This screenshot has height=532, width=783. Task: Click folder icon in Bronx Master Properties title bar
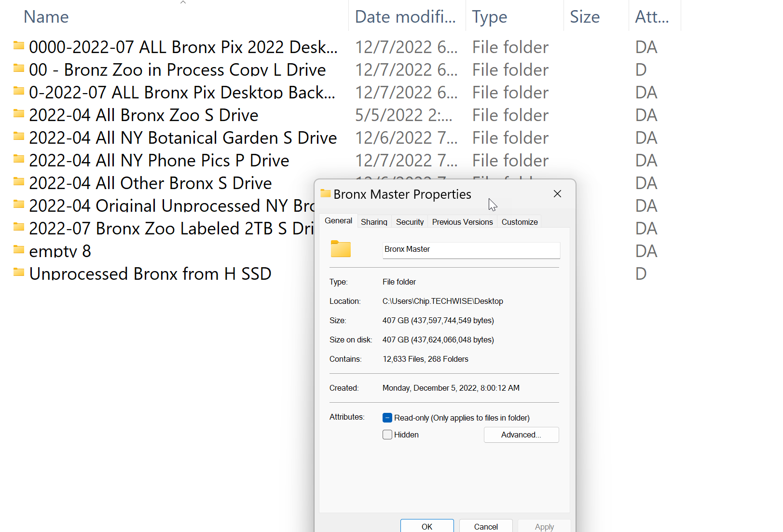click(x=326, y=193)
